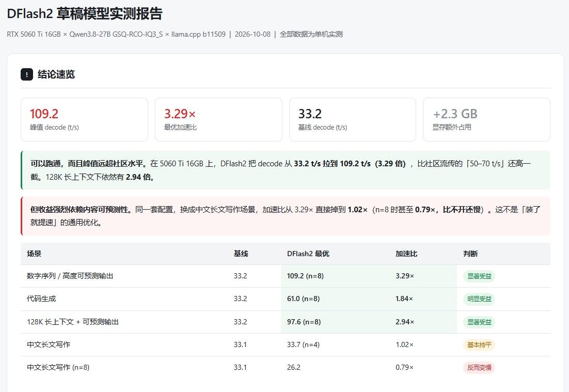Image resolution: width=569 pixels, height=392 pixels.
Task: Click the 明显受益 badge
Action: click(x=479, y=299)
